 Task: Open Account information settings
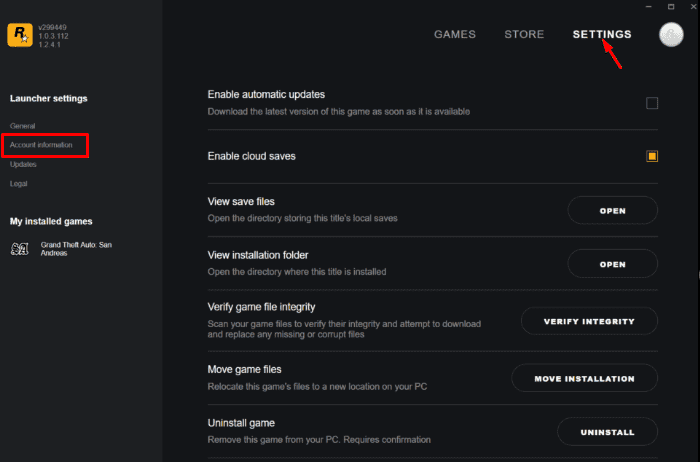coord(41,145)
